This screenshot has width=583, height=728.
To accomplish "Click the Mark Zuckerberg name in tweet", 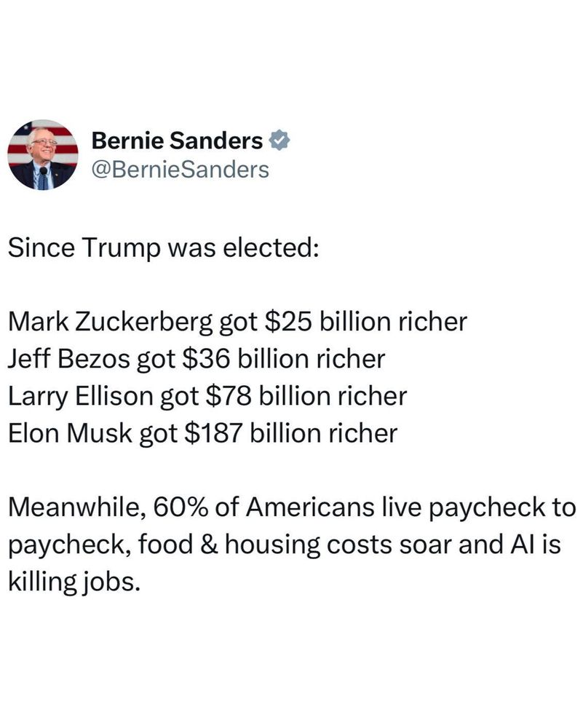I will (x=110, y=321).
